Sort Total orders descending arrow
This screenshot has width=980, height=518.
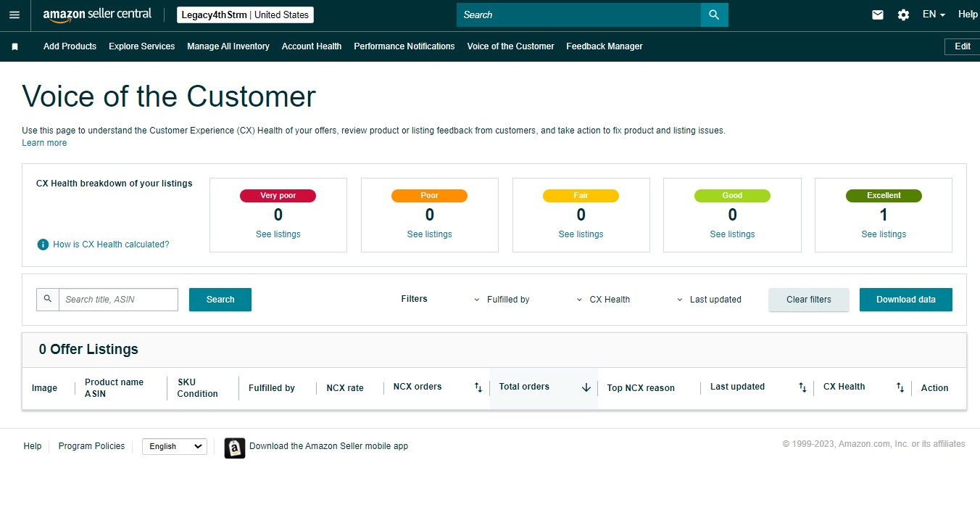point(586,387)
